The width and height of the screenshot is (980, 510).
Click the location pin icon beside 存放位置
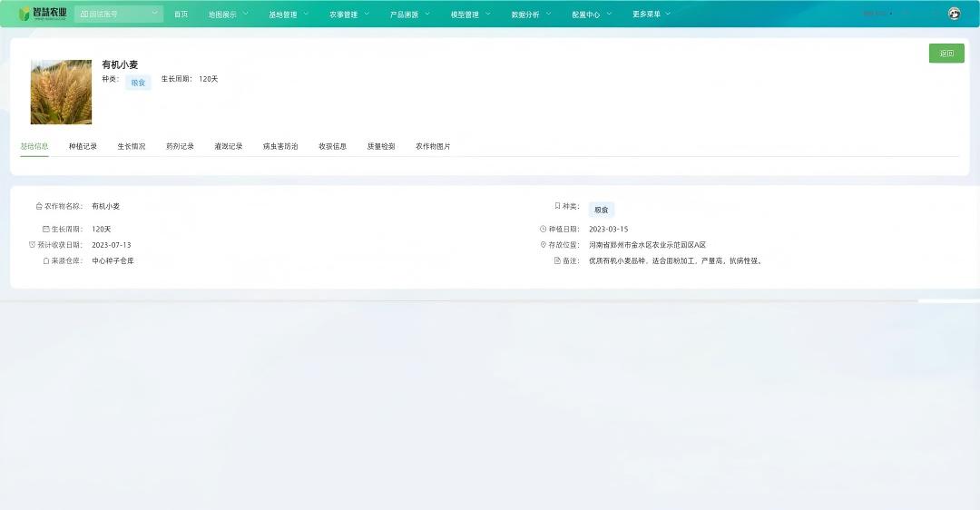(x=543, y=245)
